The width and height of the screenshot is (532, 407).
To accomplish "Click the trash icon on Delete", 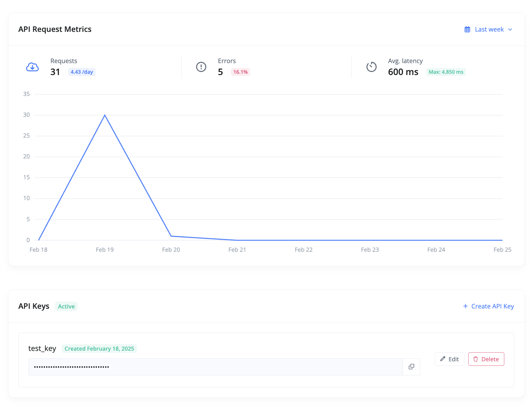I will click(x=476, y=359).
